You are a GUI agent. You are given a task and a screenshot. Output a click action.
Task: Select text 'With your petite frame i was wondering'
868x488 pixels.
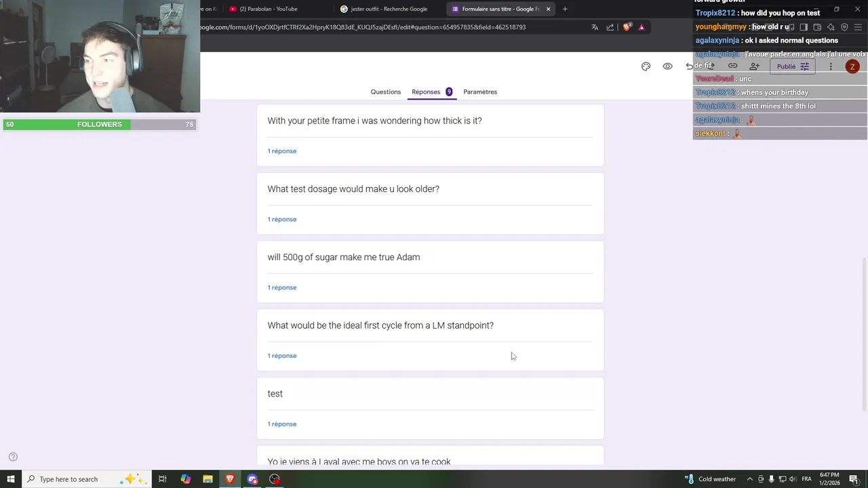(344, 121)
